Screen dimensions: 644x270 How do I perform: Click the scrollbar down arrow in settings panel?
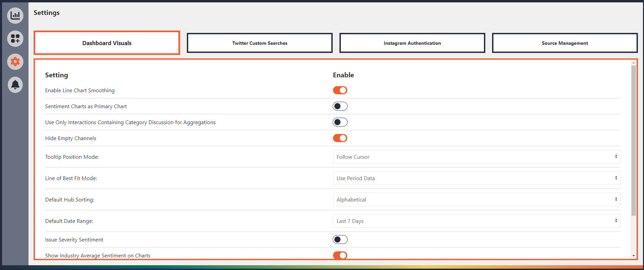tap(633, 256)
